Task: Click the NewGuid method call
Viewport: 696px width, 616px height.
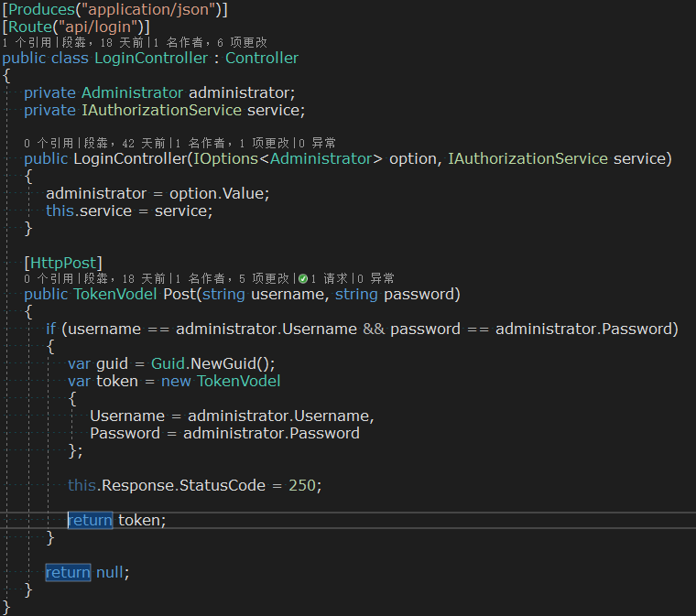Action: point(223,363)
